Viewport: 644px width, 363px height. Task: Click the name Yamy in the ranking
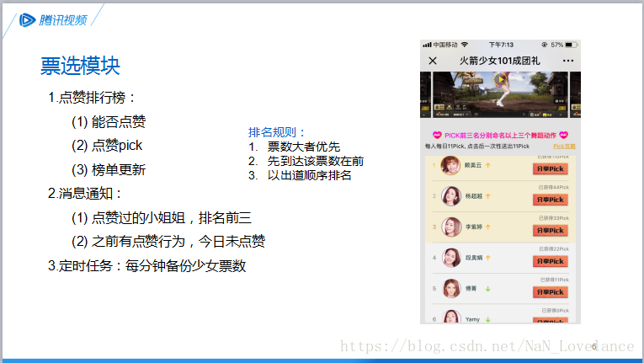pyautogui.click(x=472, y=319)
